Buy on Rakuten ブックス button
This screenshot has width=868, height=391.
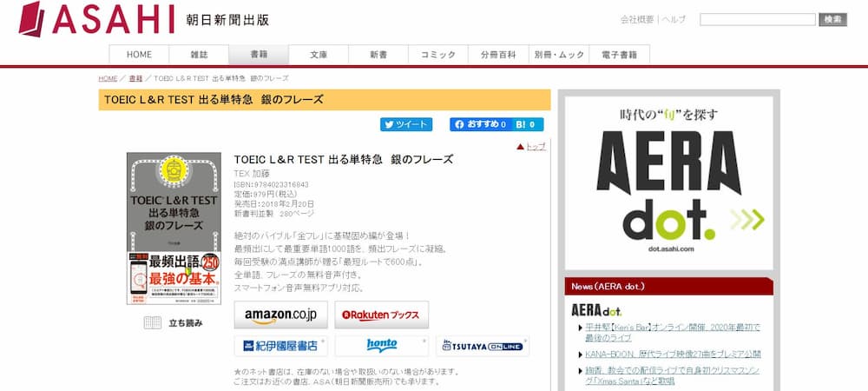pos(381,315)
